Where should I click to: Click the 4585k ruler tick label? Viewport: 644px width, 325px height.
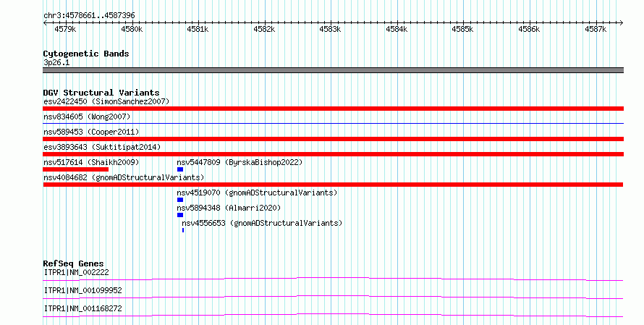pyautogui.click(x=462, y=30)
